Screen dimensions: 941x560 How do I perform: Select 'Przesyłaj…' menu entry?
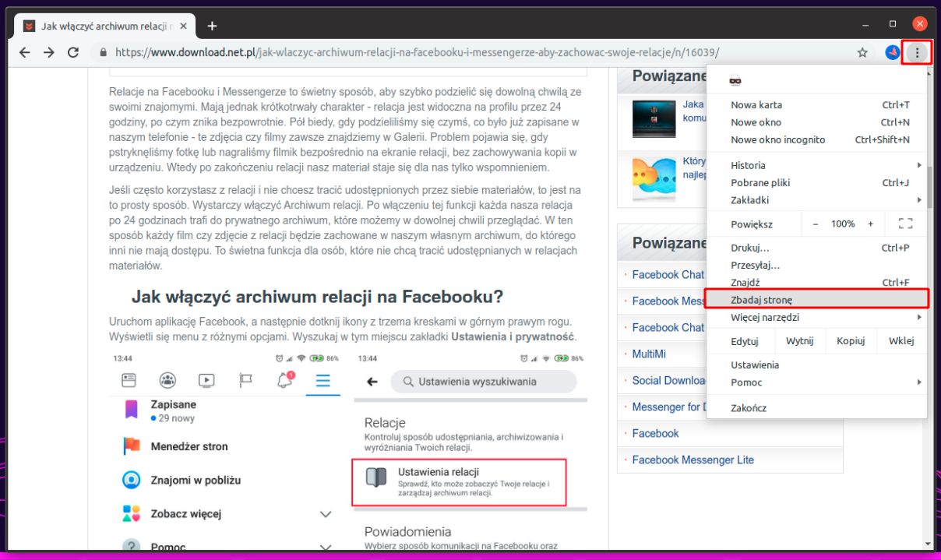816,265
